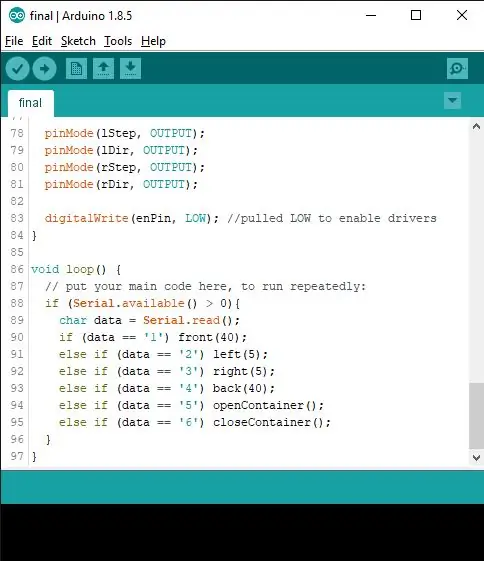
Task: Maximize the Arduino window
Action: click(416, 15)
